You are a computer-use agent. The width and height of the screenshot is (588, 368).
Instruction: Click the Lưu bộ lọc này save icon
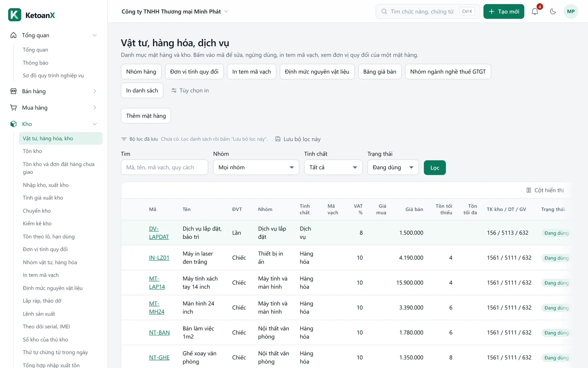tap(278, 139)
